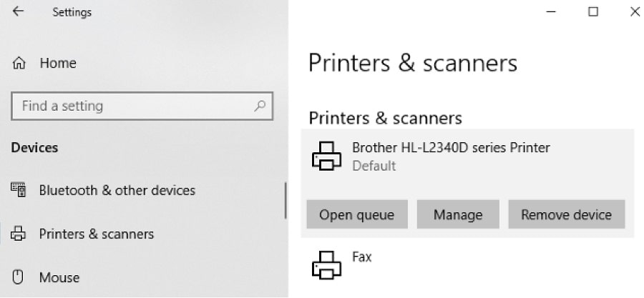Viewport: 644px width, 298px height.
Task: Click the Fax printer icon
Action: coord(326,265)
